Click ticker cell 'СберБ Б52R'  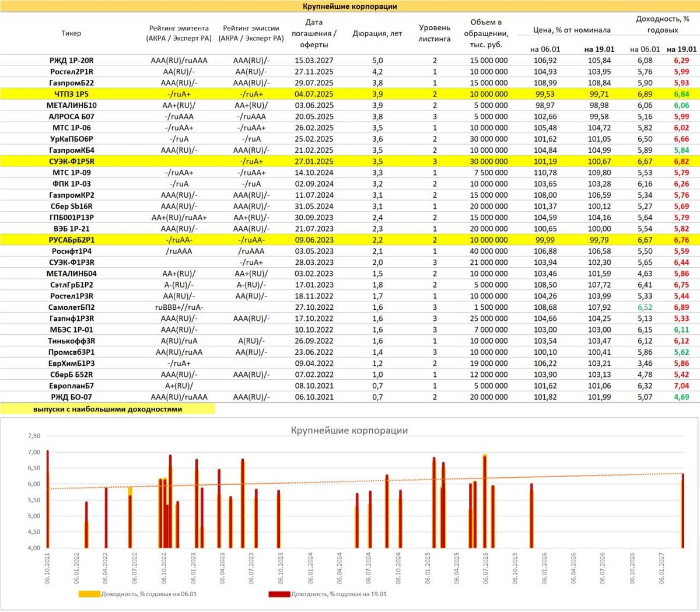click(71, 375)
